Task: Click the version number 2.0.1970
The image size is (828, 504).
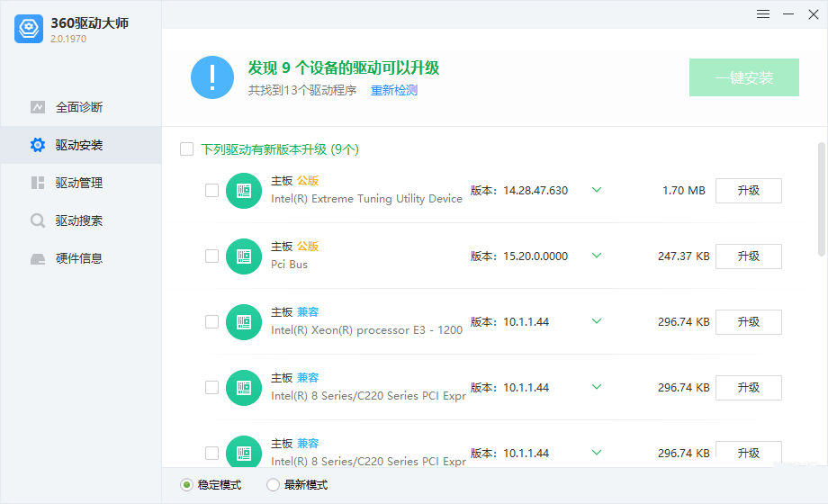Action: (x=68, y=39)
